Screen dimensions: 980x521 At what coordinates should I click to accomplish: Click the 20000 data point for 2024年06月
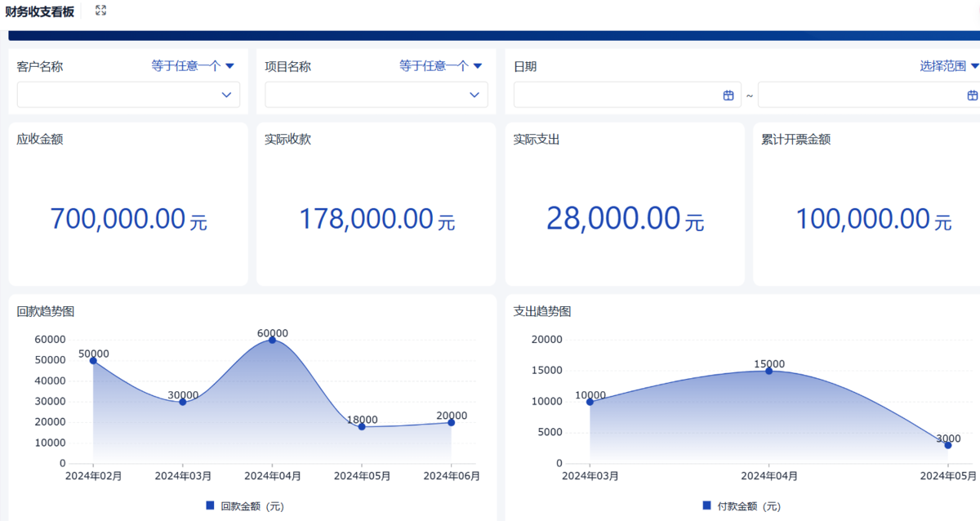451,422
